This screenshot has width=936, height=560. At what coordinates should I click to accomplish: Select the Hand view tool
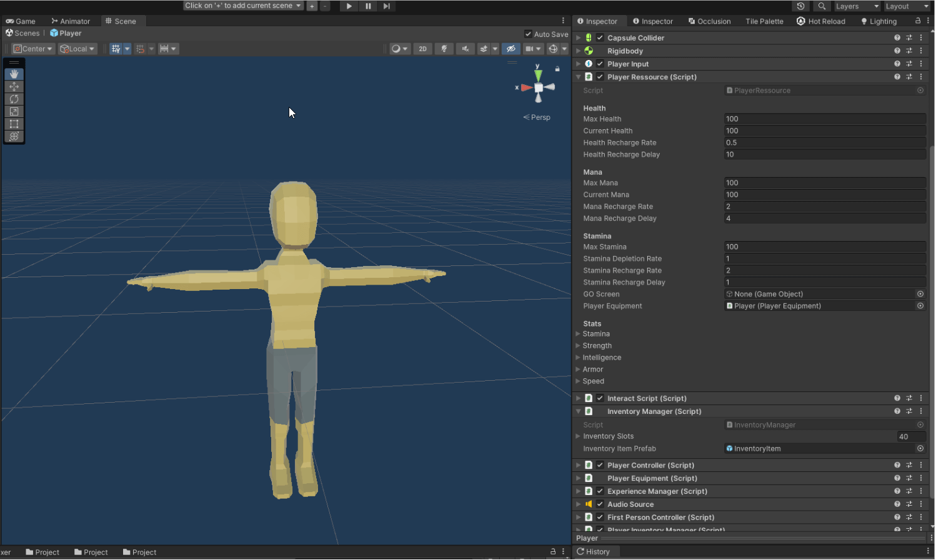(x=14, y=74)
